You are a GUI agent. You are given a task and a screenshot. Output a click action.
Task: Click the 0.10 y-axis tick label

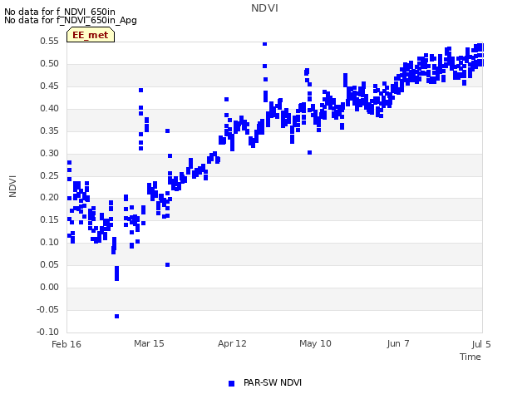(50, 242)
